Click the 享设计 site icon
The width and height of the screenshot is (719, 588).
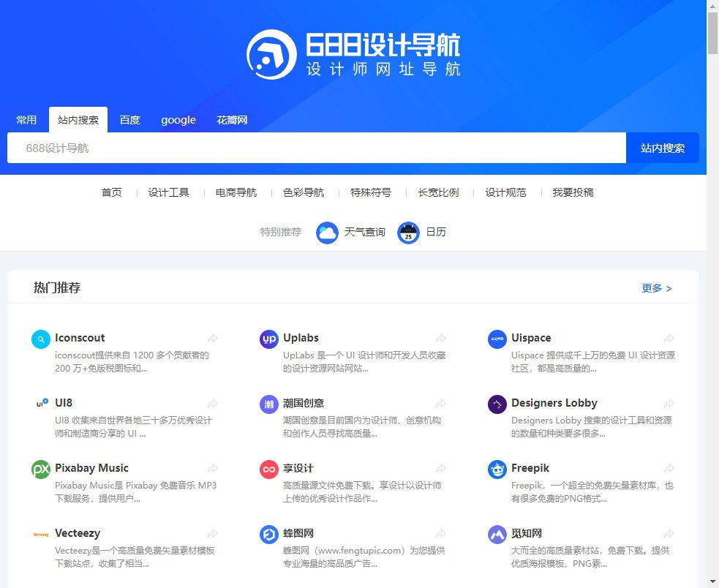pyautogui.click(x=268, y=470)
